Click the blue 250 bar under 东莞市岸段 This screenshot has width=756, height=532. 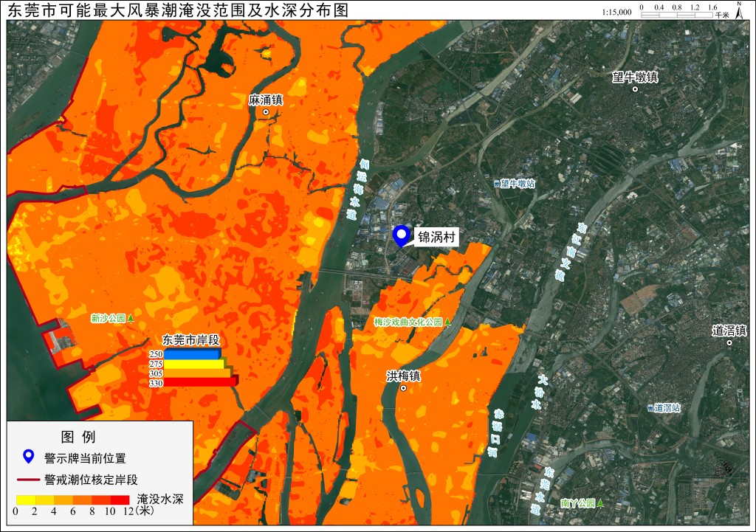[x=193, y=353]
